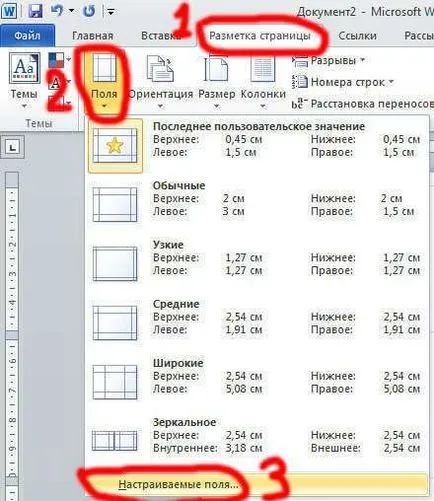Switch to the Главная tab
This screenshot has height=501, width=434.
93,36
